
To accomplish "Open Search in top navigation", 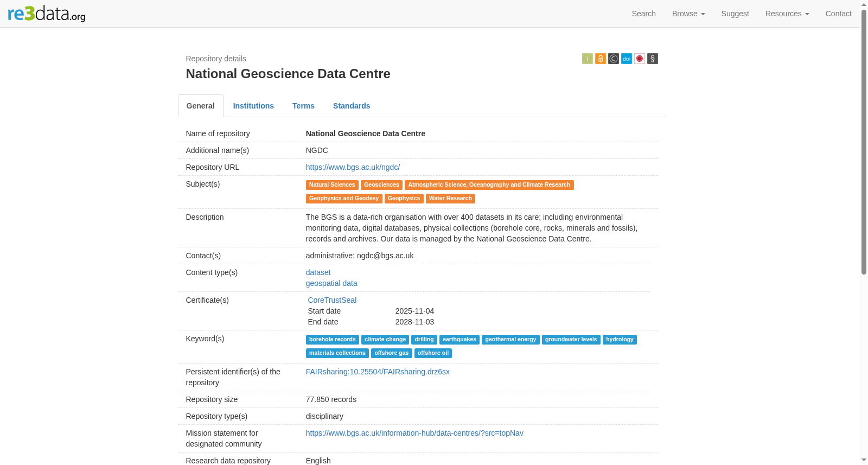I will (643, 14).
